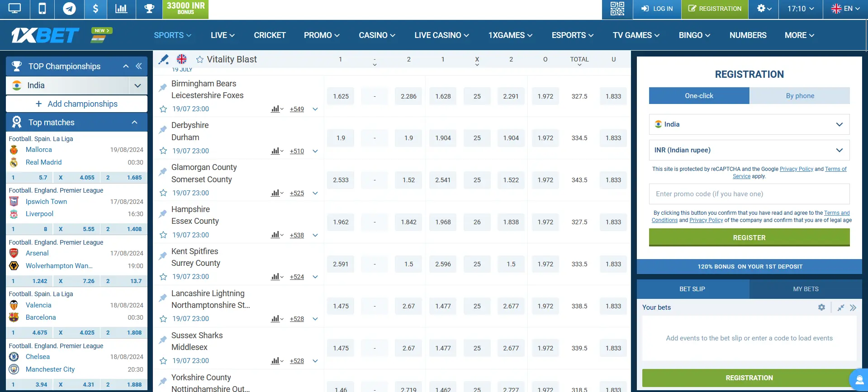Click the dollar payments icon
This screenshot has height=392, width=868.
click(x=95, y=9)
